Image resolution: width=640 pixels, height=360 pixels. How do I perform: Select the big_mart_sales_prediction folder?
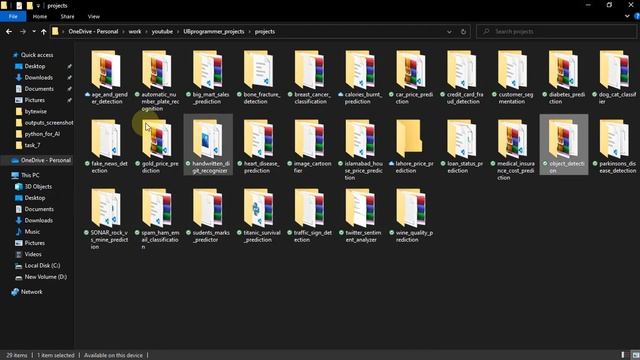[208, 77]
